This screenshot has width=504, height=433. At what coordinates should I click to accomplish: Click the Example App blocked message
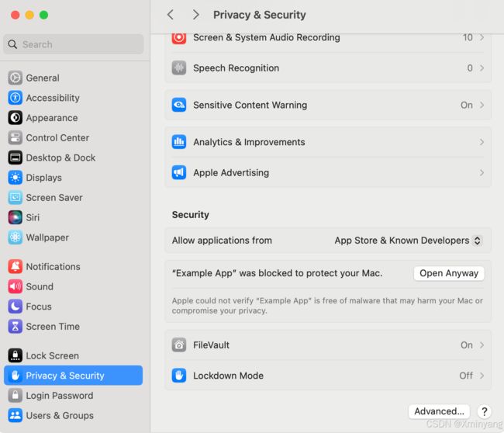pyautogui.click(x=277, y=273)
